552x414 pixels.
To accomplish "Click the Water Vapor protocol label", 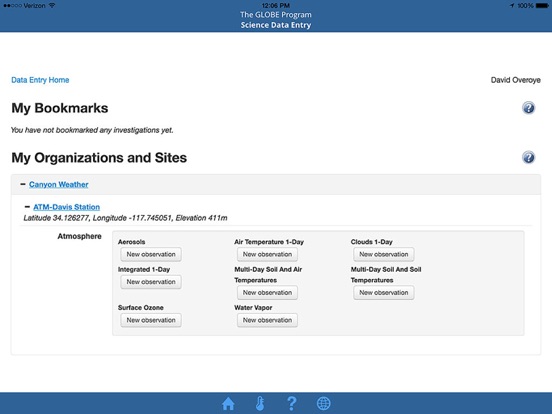I will pos(253,307).
